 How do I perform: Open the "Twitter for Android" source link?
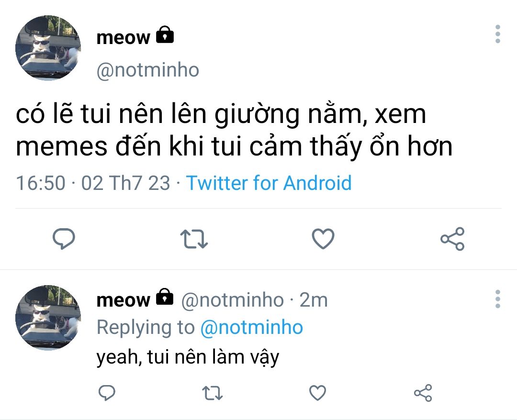269,183
